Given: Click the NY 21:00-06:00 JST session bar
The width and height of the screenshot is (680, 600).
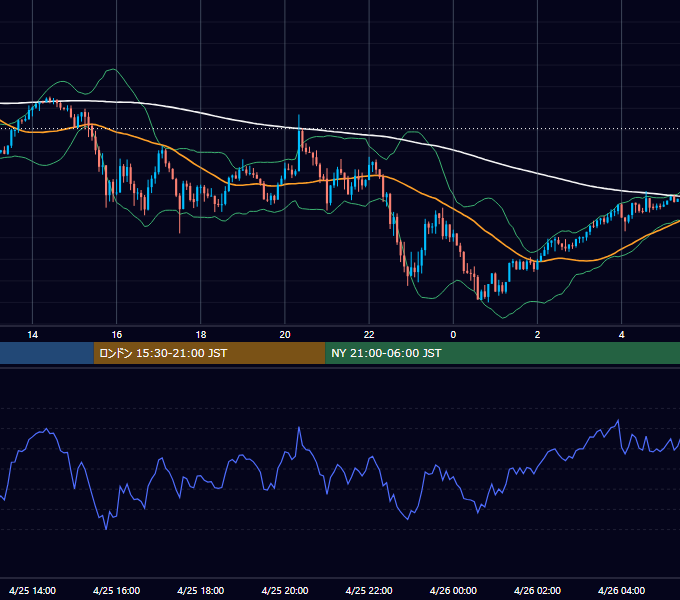Looking at the screenshot, I should [503, 353].
